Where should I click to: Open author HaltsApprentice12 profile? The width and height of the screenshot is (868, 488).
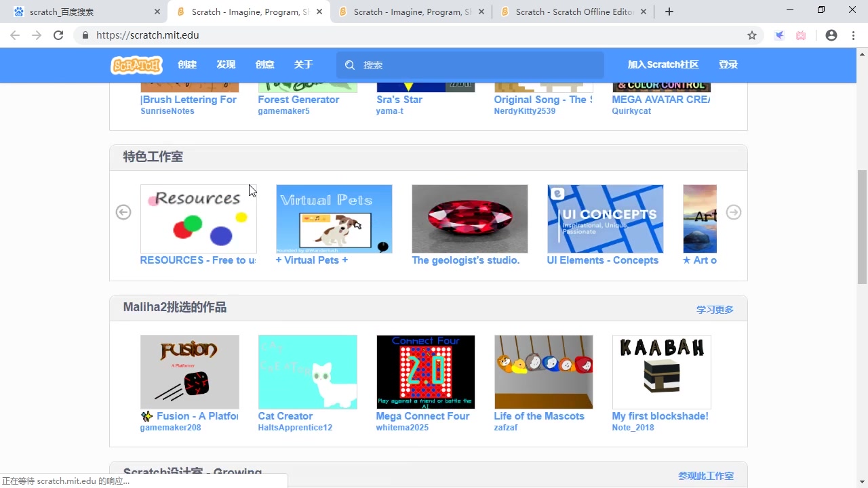[x=296, y=428]
